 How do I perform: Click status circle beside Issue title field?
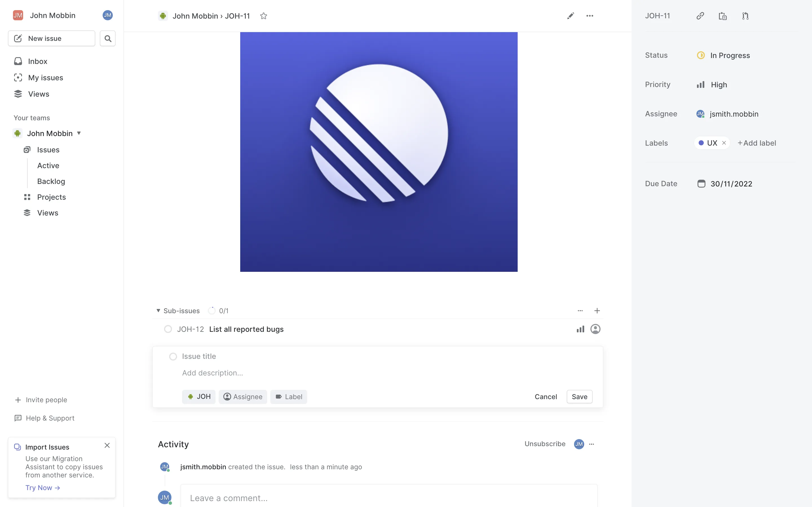point(173,356)
